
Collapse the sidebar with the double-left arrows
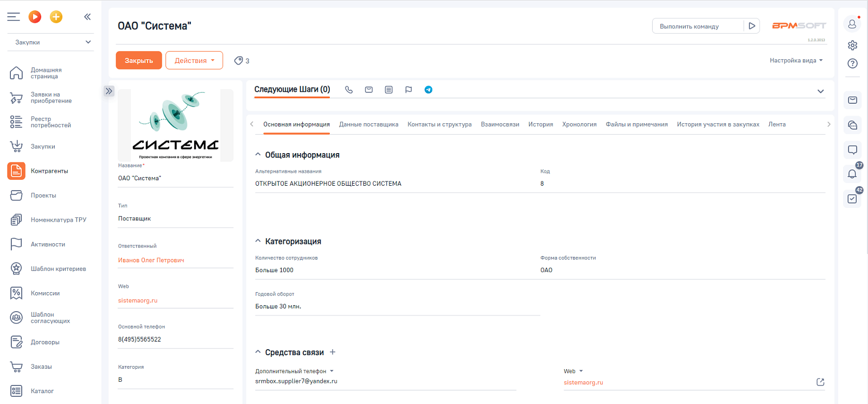[x=87, y=17]
